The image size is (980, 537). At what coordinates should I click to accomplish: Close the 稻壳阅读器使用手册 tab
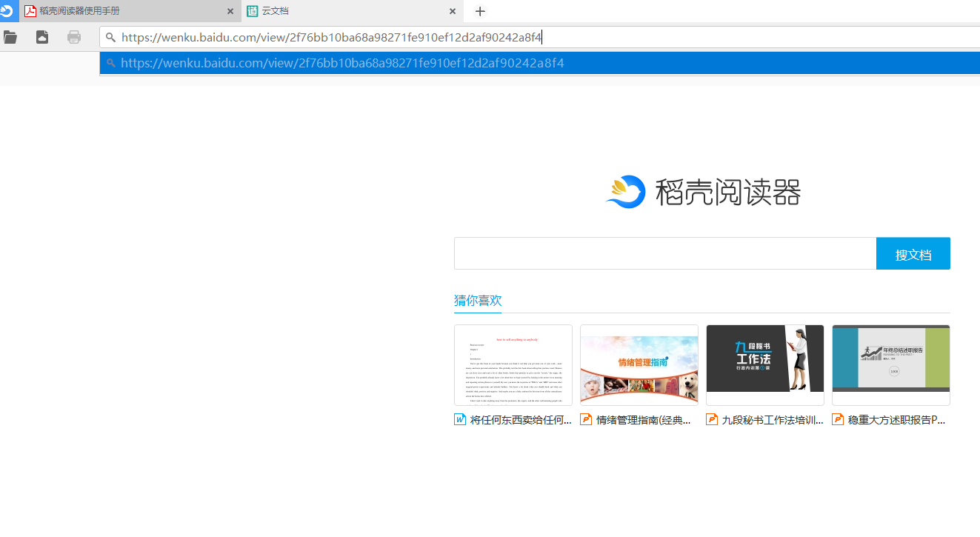230,11
